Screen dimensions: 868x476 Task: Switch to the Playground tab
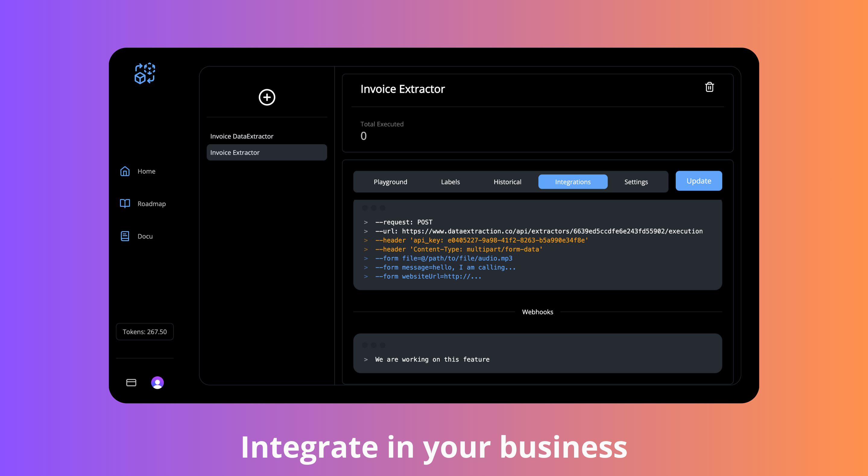[390, 182]
